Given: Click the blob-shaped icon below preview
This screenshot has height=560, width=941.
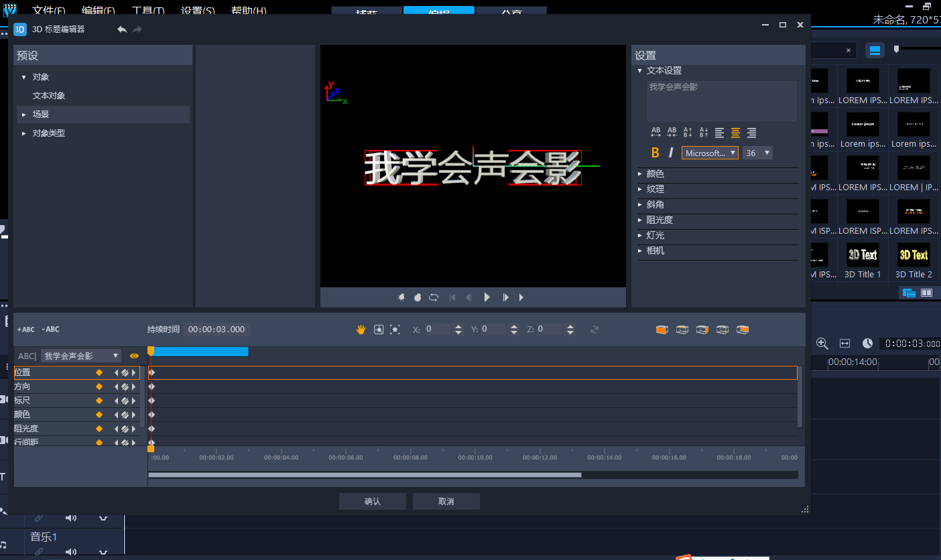Looking at the screenshot, I should [x=418, y=297].
